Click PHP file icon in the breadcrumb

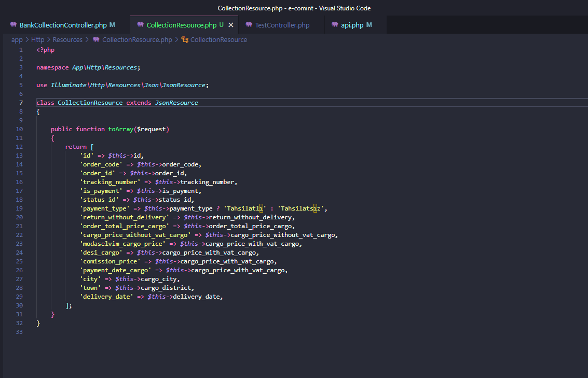coord(96,39)
